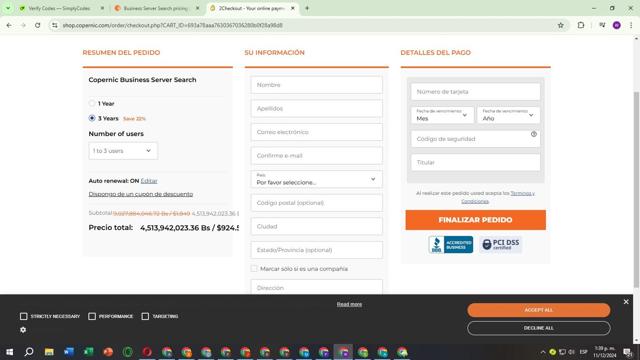Click the Número de tarjeta field
This screenshot has width=640, height=360.
click(x=476, y=92)
